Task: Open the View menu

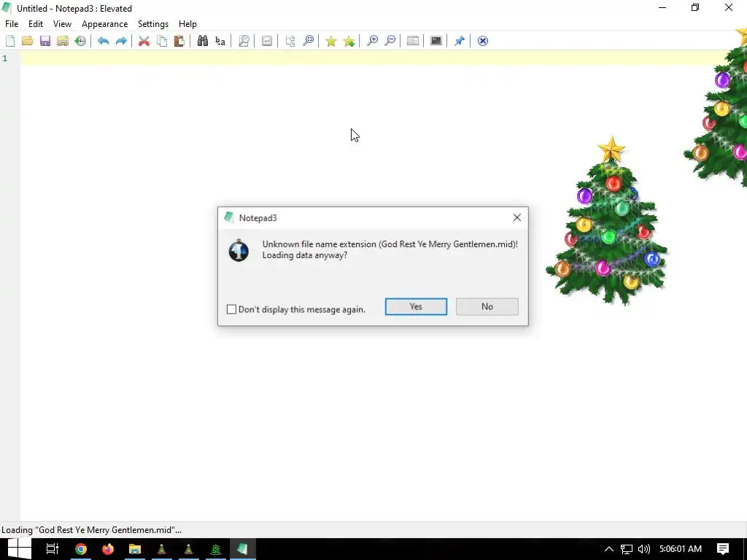Action: 62,24
